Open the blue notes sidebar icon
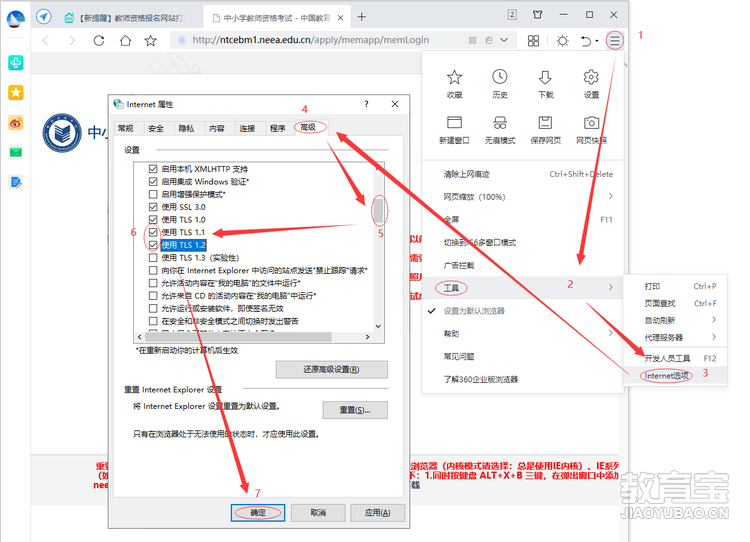The image size is (750, 542). click(x=16, y=182)
